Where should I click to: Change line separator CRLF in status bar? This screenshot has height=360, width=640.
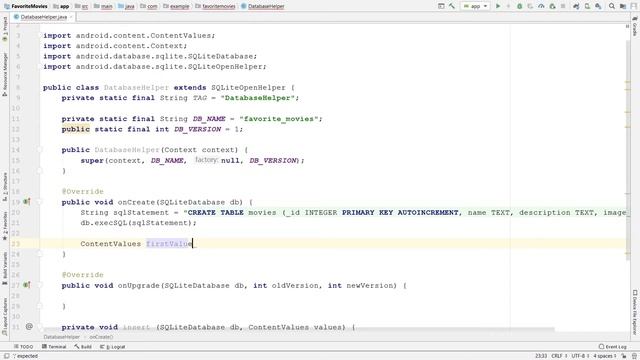click(x=559, y=356)
